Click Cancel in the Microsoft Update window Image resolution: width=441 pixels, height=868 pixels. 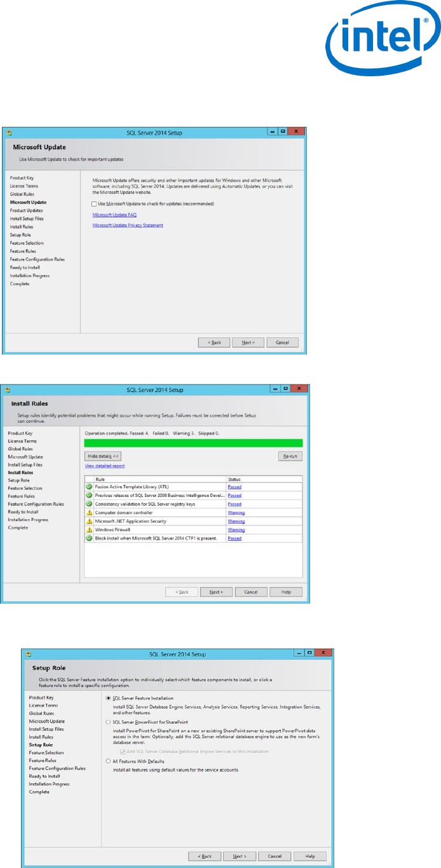[282, 342]
